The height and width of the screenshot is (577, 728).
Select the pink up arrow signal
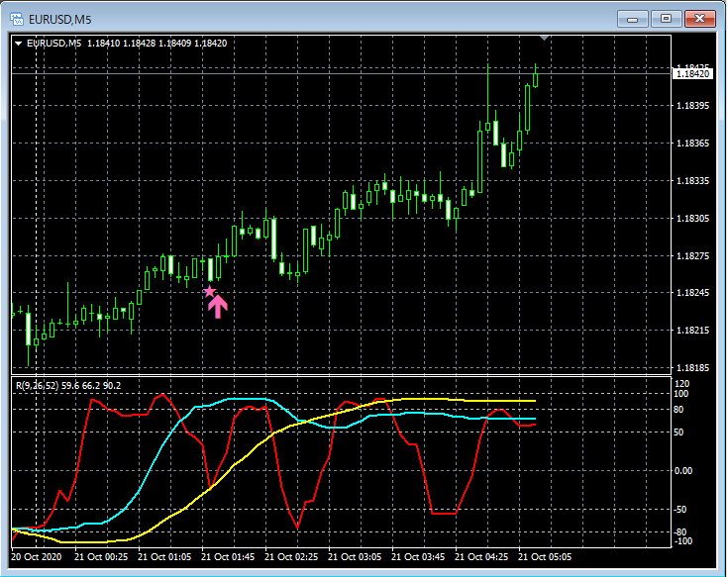click(218, 307)
